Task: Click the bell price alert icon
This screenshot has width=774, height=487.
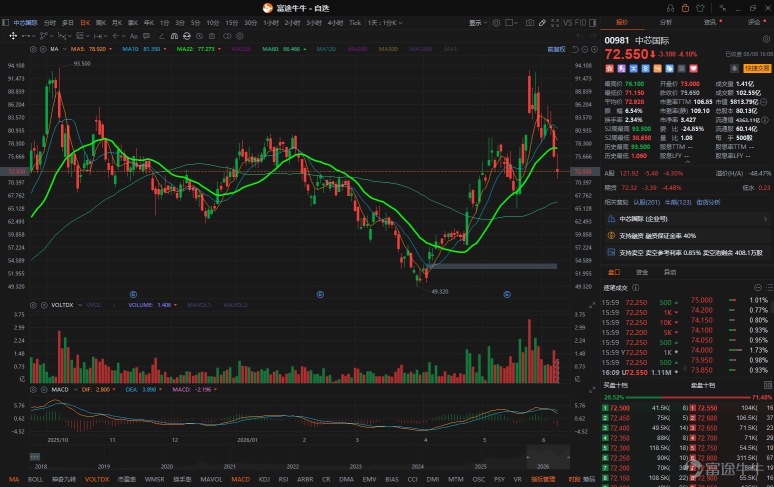Action: pyautogui.click(x=734, y=69)
